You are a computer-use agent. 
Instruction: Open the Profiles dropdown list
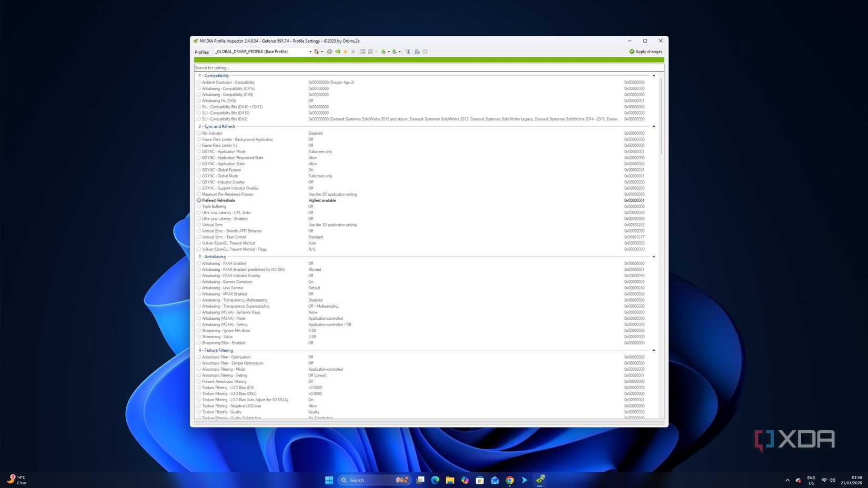click(x=310, y=52)
